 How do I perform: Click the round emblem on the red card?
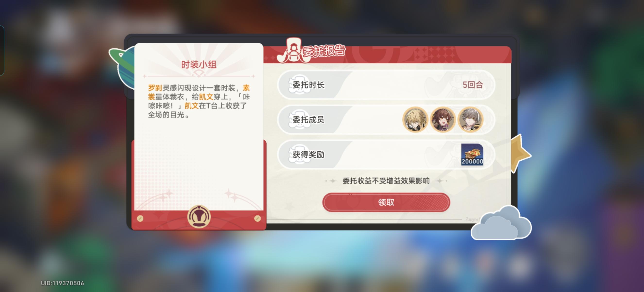click(199, 217)
